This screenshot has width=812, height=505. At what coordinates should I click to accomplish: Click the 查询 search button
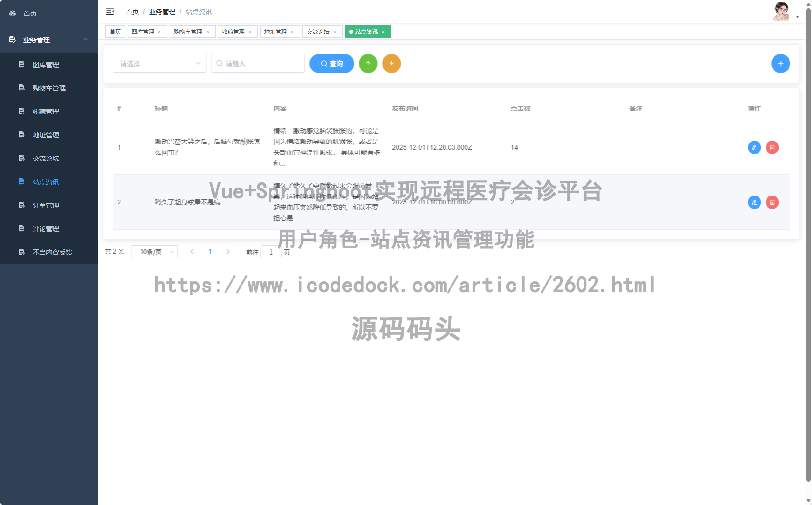(331, 63)
